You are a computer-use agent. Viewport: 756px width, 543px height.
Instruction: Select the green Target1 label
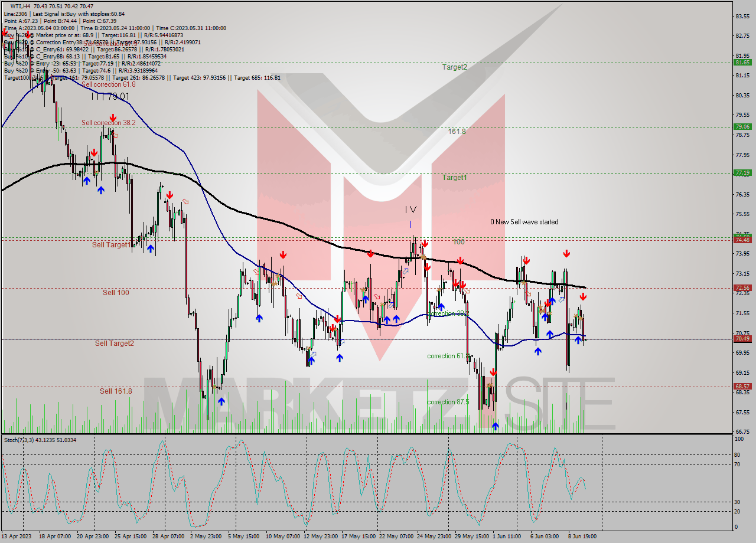coord(455,178)
